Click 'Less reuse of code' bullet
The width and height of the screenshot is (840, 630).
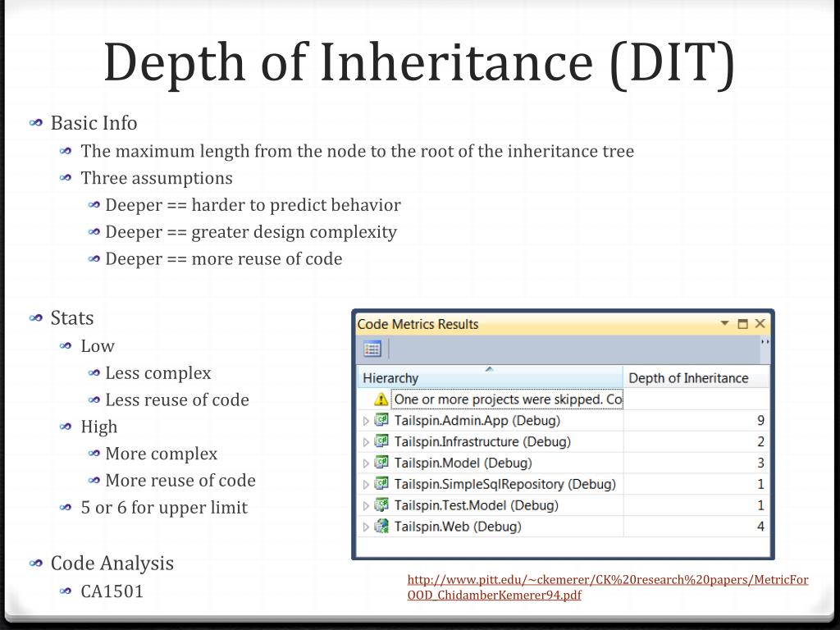(x=177, y=400)
